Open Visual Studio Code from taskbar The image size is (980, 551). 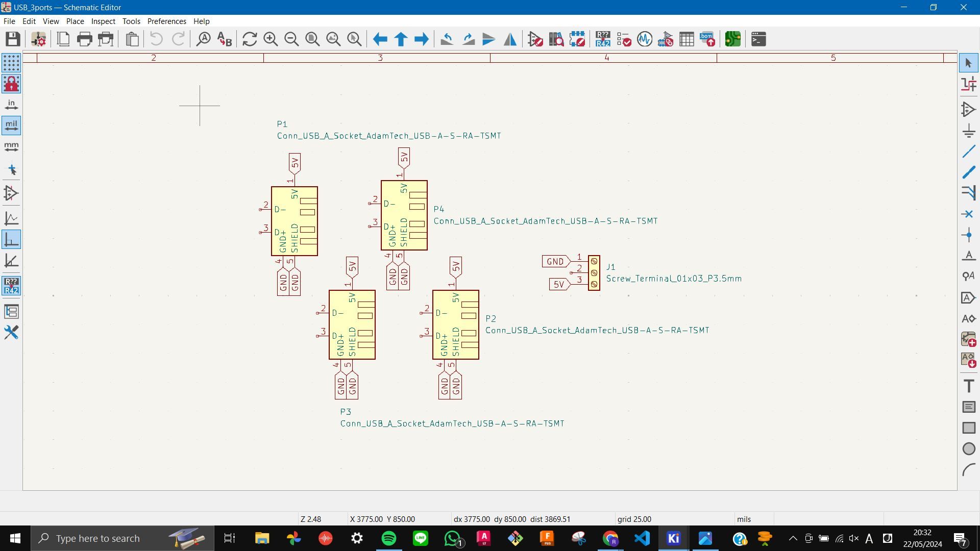coord(642,538)
